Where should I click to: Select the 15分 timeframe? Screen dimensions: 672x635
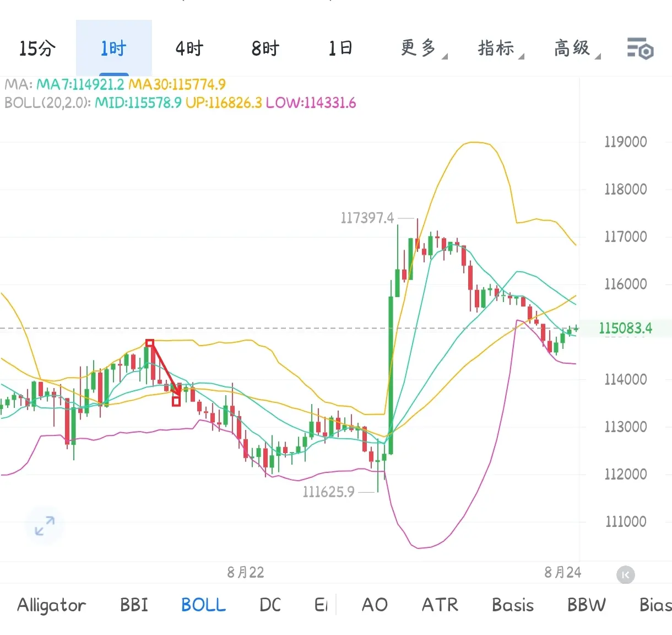(37, 49)
